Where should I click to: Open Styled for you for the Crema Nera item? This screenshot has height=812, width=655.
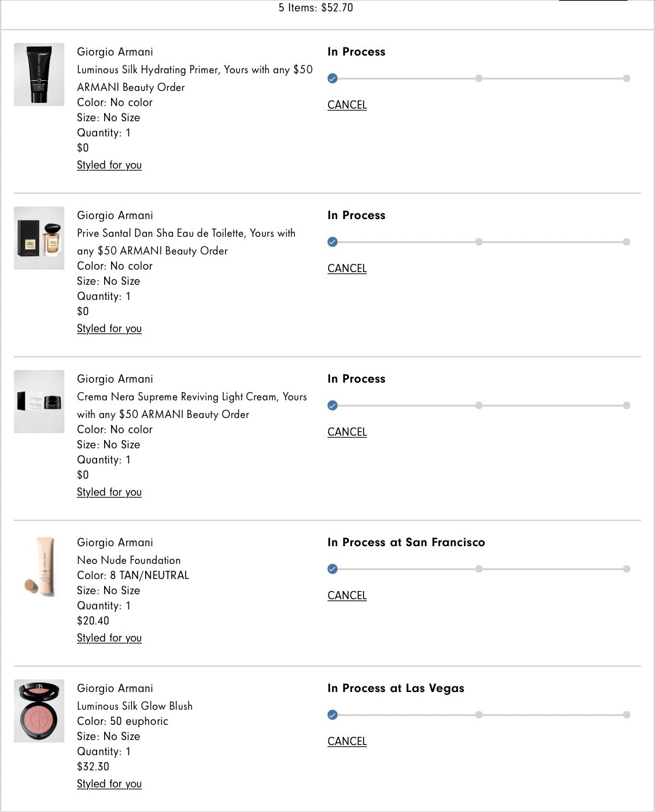click(x=109, y=492)
